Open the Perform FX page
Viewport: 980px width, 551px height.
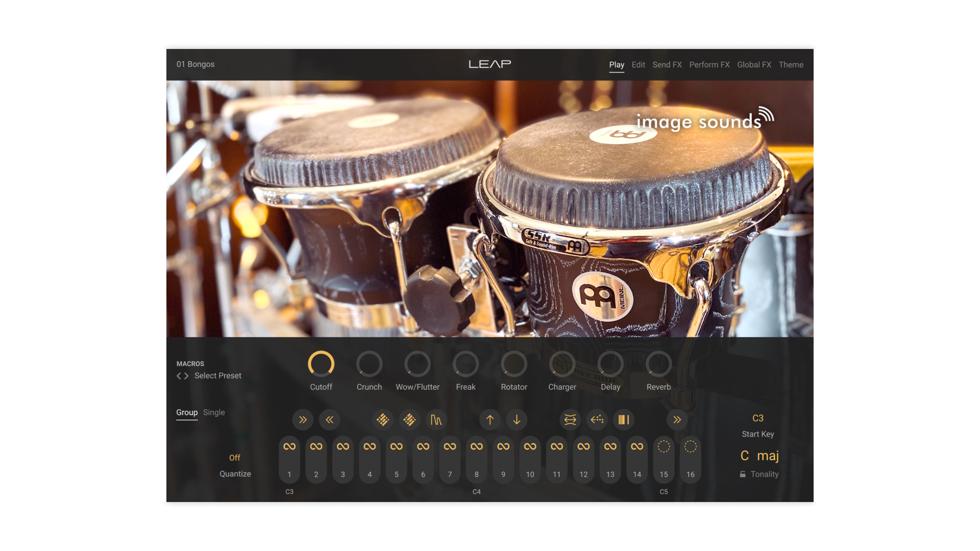pos(709,65)
